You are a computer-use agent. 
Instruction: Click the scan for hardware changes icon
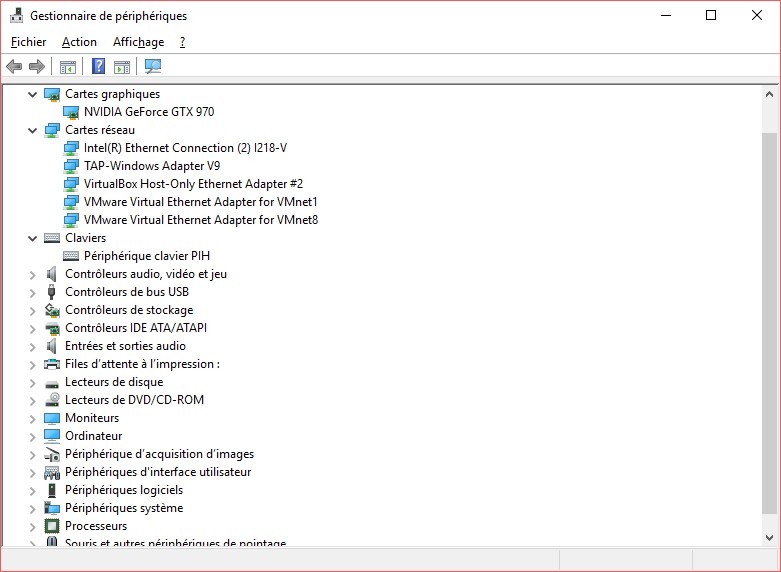(x=153, y=67)
